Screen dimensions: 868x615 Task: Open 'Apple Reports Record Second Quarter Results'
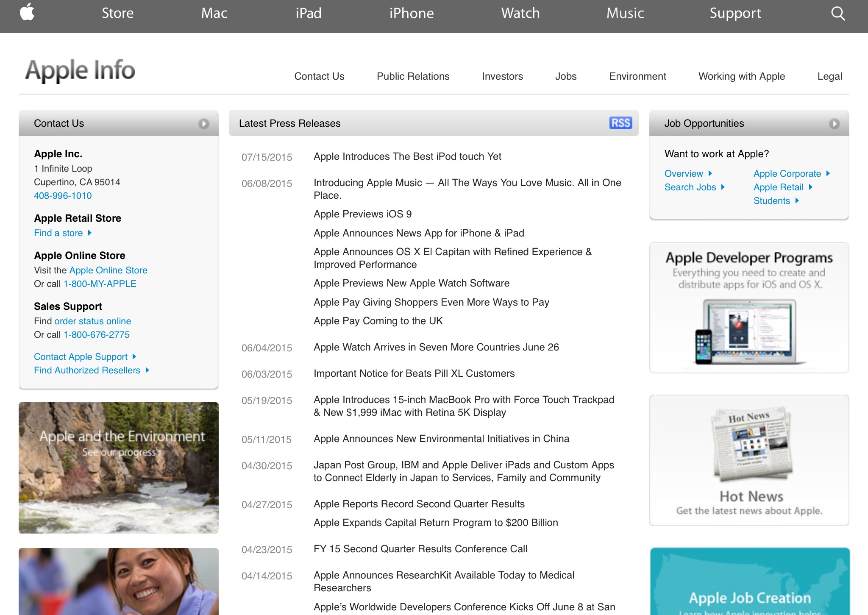[x=419, y=504]
